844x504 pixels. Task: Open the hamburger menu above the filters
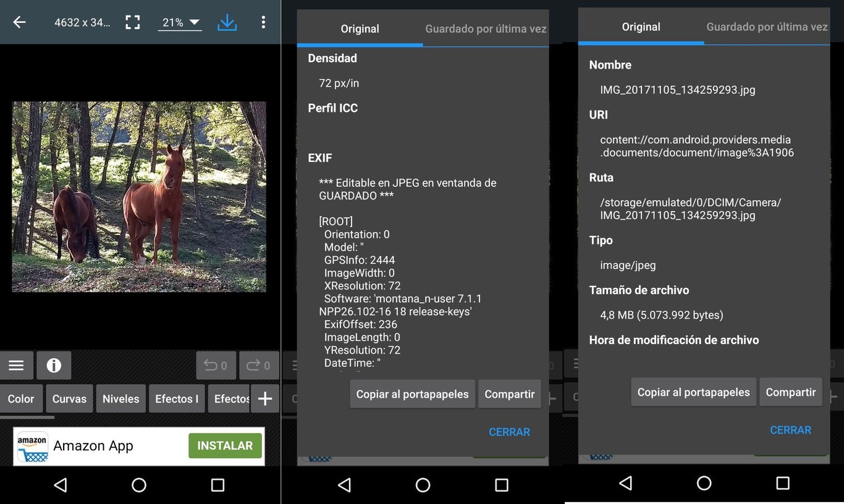click(17, 365)
